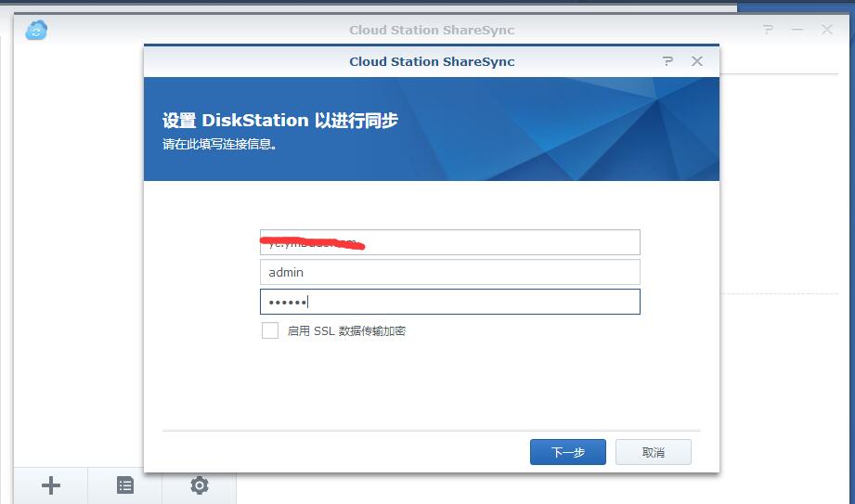Open help in the dialog title bar
Image resolution: width=855 pixels, height=504 pixels.
click(x=667, y=61)
